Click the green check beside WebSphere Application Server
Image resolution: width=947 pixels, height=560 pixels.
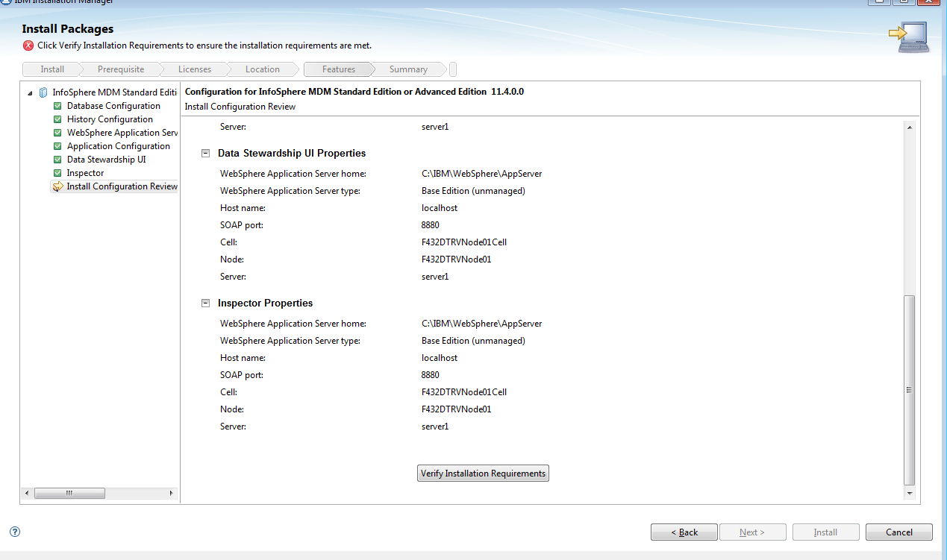tap(57, 133)
